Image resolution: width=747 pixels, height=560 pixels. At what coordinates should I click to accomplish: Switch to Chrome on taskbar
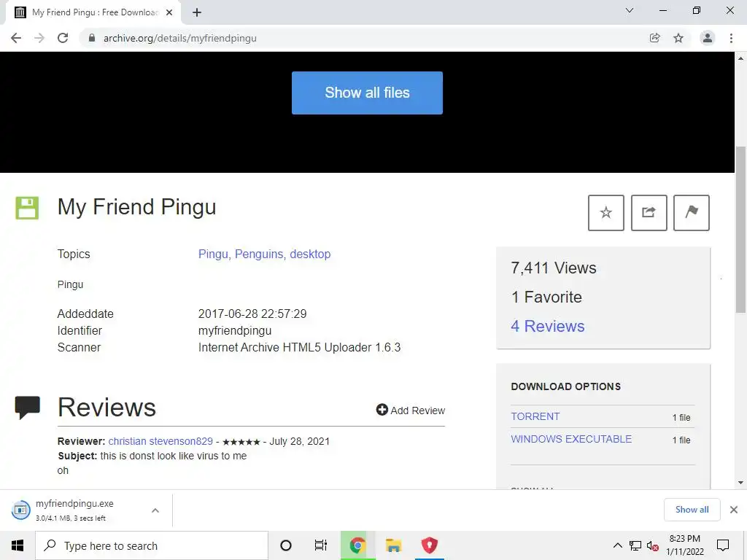pos(357,545)
